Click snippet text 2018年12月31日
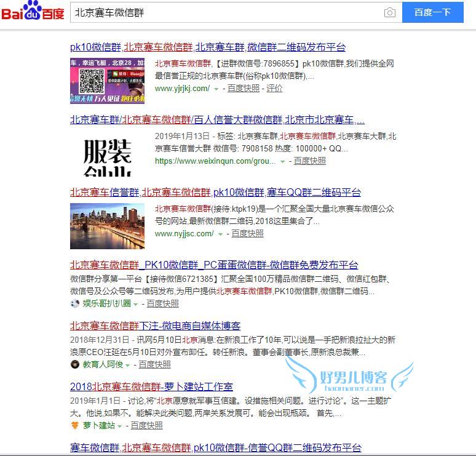Screen dimensions: 476x456 pyautogui.click(x=100, y=340)
